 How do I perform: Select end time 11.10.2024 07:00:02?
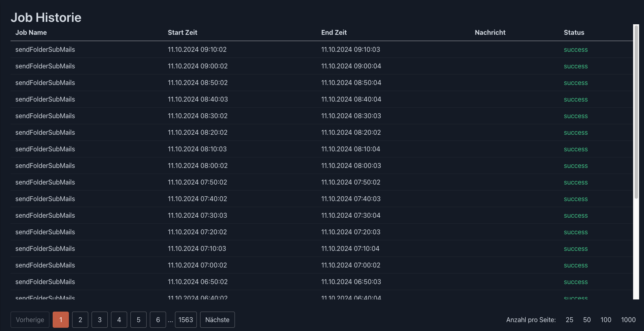[351, 265]
